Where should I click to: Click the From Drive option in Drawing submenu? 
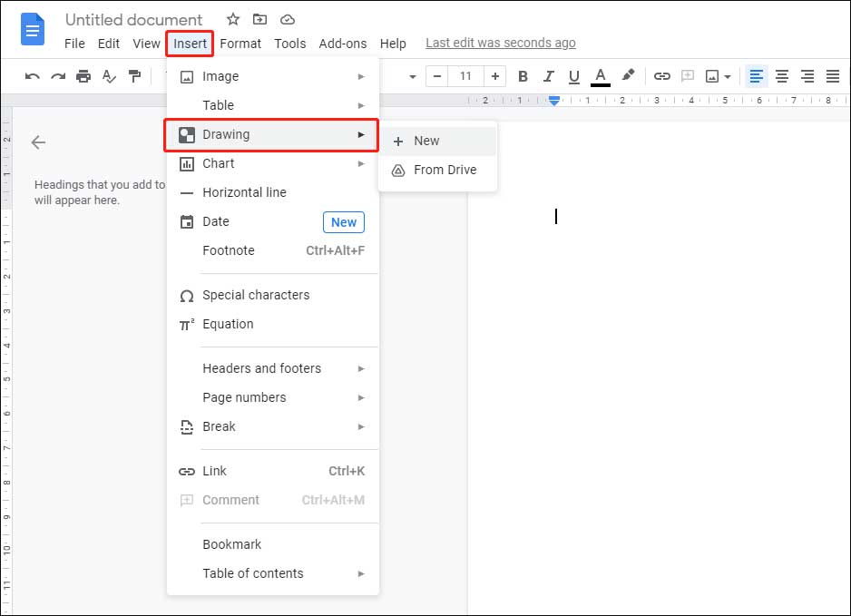point(445,170)
